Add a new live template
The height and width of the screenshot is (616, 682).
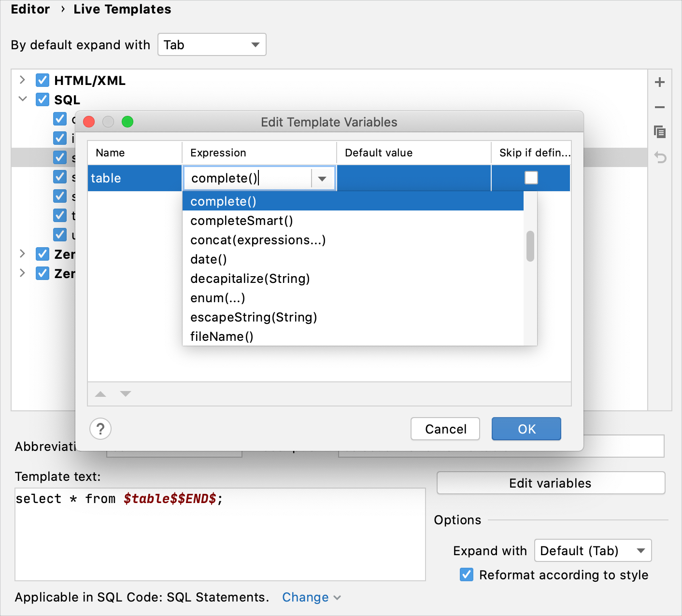[660, 82]
